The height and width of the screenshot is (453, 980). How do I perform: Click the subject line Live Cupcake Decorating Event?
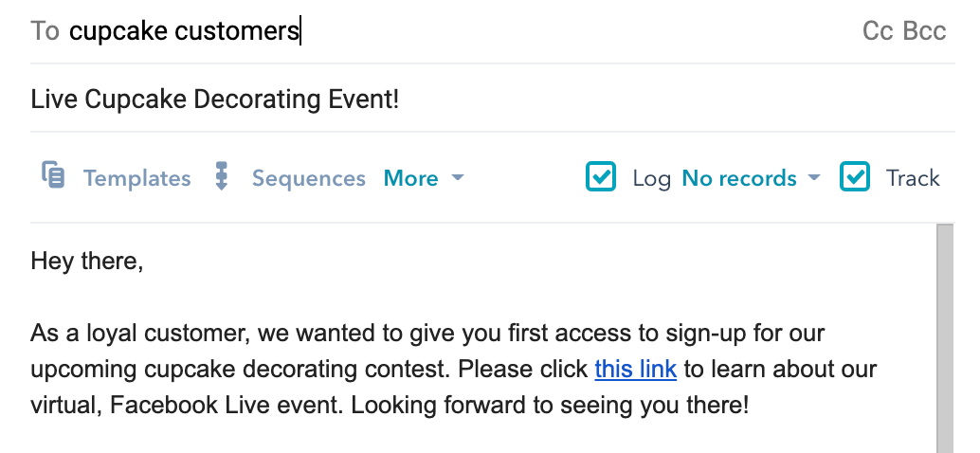pos(215,100)
